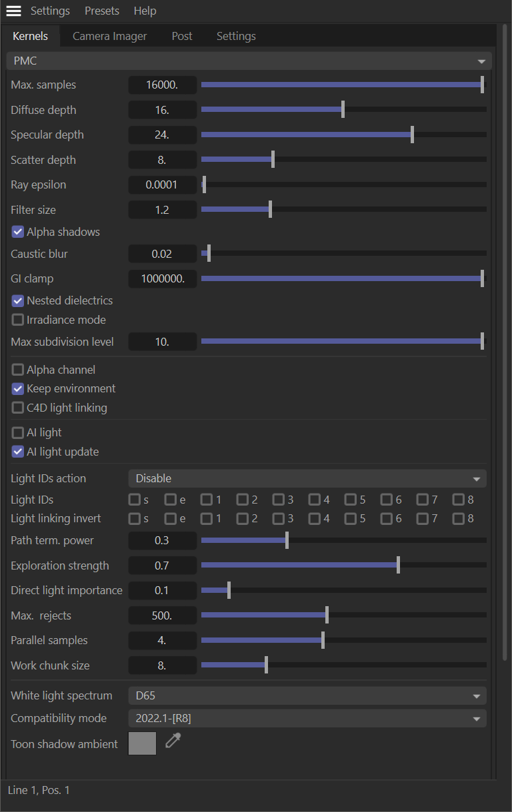The height and width of the screenshot is (812, 512).
Task: Open the Help menu
Action: tap(145, 11)
